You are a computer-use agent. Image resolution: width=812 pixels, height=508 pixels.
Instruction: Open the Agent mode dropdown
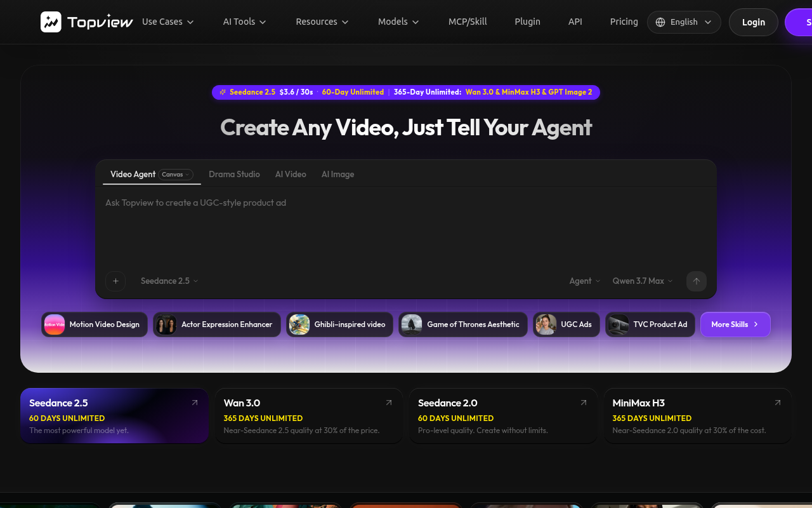pyautogui.click(x=585, y=281)
